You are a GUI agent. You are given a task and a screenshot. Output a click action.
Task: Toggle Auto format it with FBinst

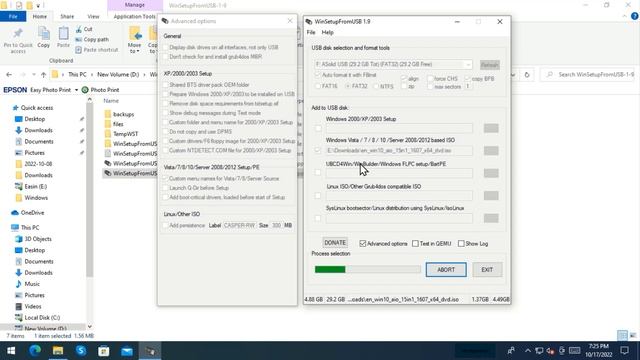(x=318, y=76)
